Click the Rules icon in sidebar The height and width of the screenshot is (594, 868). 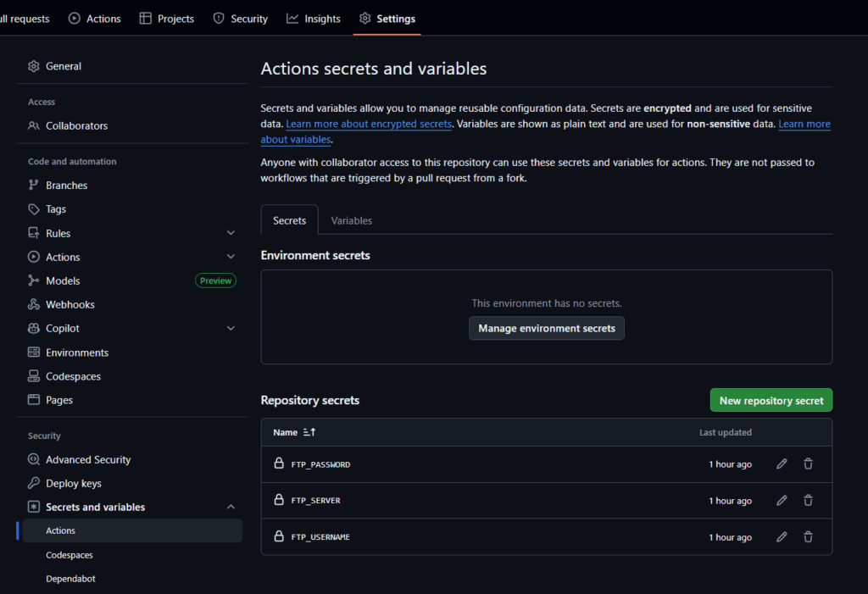pos(34,233)
